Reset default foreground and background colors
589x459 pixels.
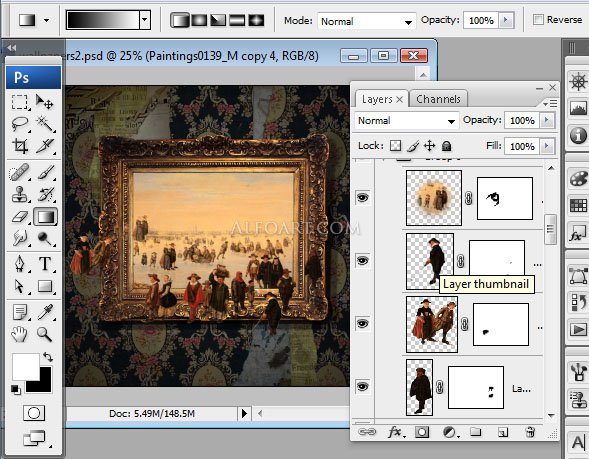(15, 390)
